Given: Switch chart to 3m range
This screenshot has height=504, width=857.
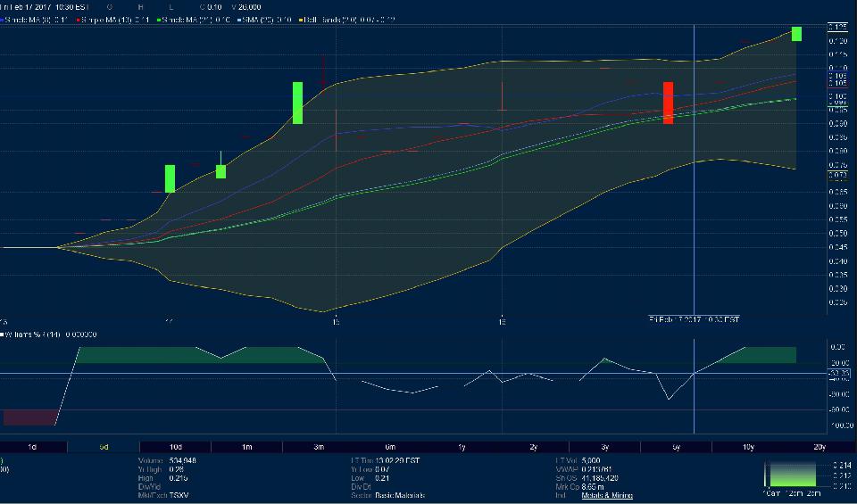Looking at the screenshot, I should pos(319,446).
